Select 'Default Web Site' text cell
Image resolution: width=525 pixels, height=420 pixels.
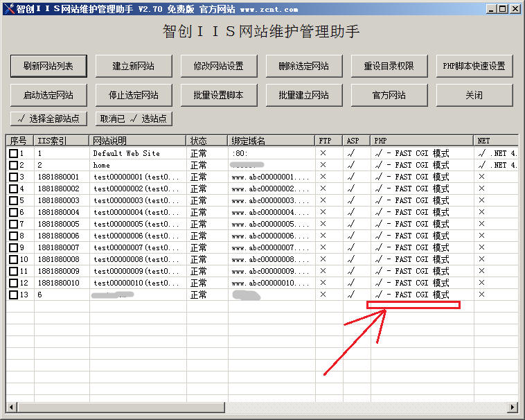pyautogui.click(x=127, y=153)
